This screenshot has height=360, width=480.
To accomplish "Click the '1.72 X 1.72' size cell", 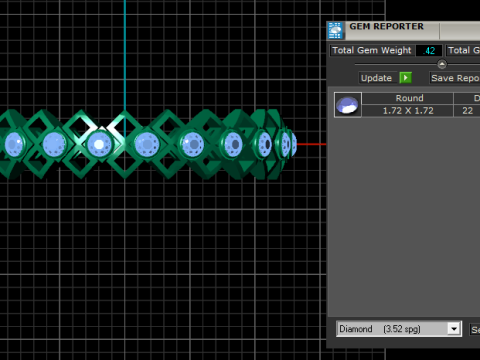I will point(408,111).
